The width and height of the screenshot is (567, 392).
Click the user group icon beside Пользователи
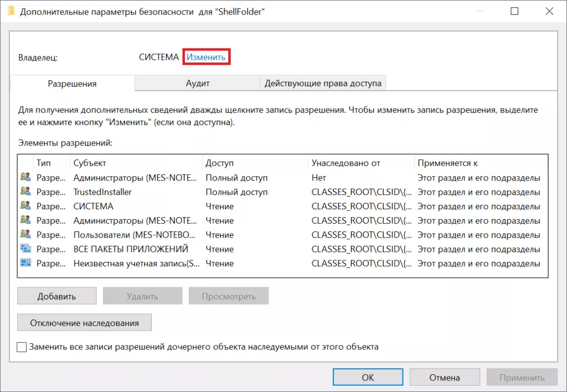[25, 234]
